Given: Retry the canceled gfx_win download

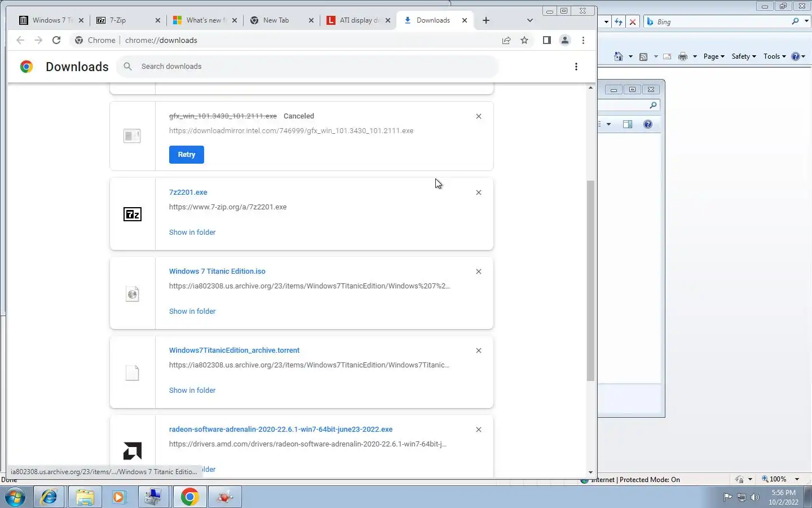Looking at the screenshot, I should coord(187,155).
